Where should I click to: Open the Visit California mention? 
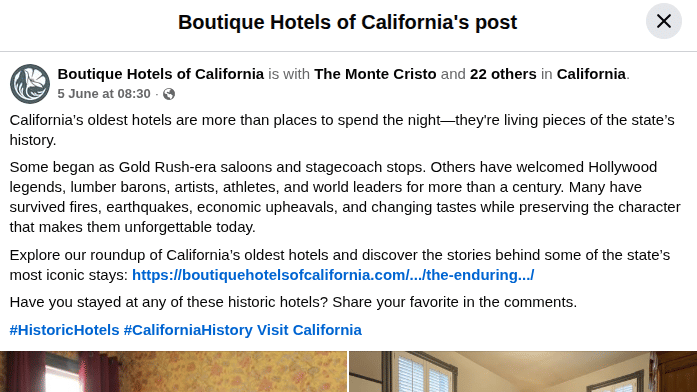pos(309,330)
